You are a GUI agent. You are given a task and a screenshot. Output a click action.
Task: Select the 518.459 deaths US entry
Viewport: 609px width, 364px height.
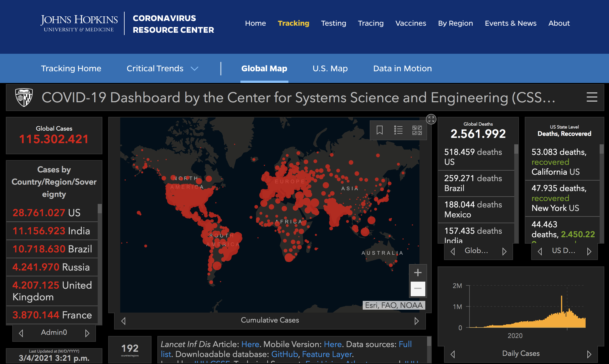coord(476,157)
